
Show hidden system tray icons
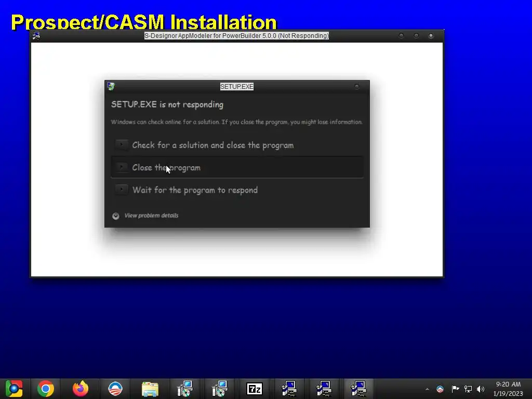427,389
